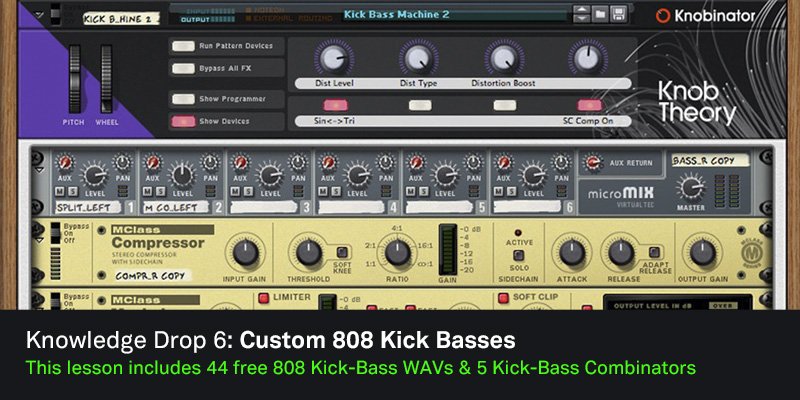Click the PITCH bend wheel

pos(75,79)
